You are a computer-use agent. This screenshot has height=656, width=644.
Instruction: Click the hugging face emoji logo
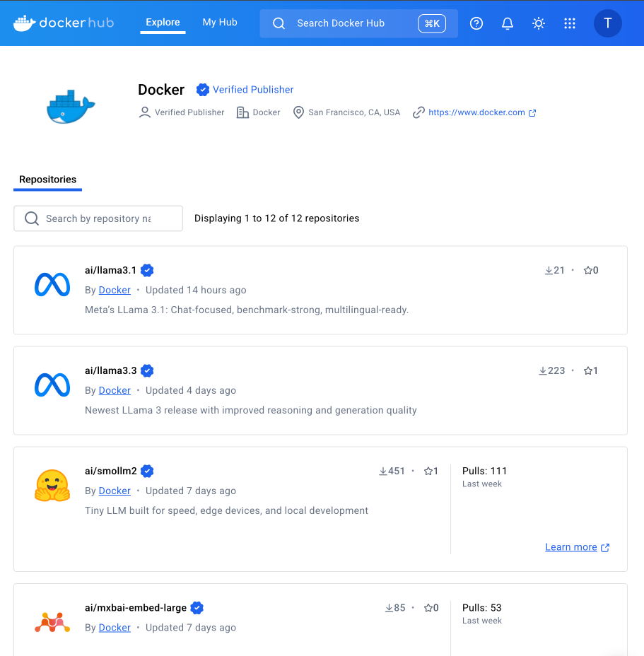[52, 486]
